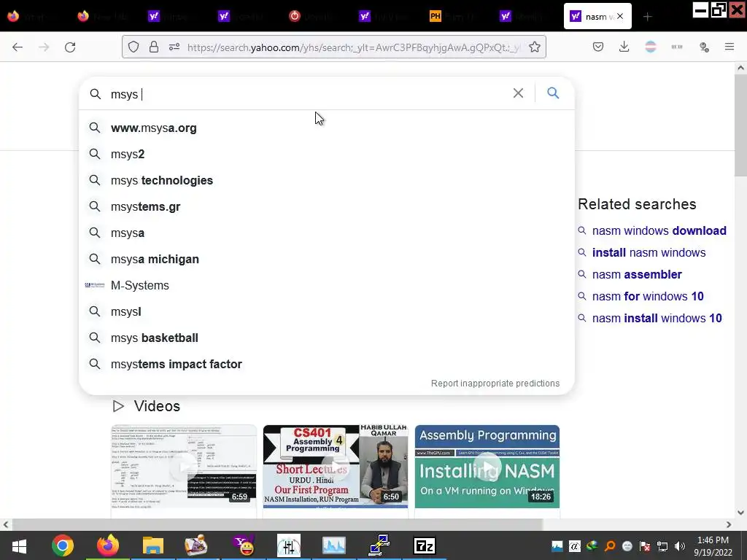Click Report inappropriate predictions link

(x=495, y=384)
